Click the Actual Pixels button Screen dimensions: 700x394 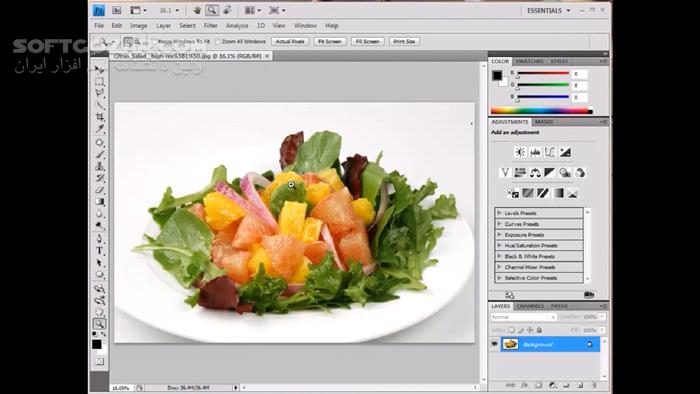pyautogui.click(x=290, y=41)
